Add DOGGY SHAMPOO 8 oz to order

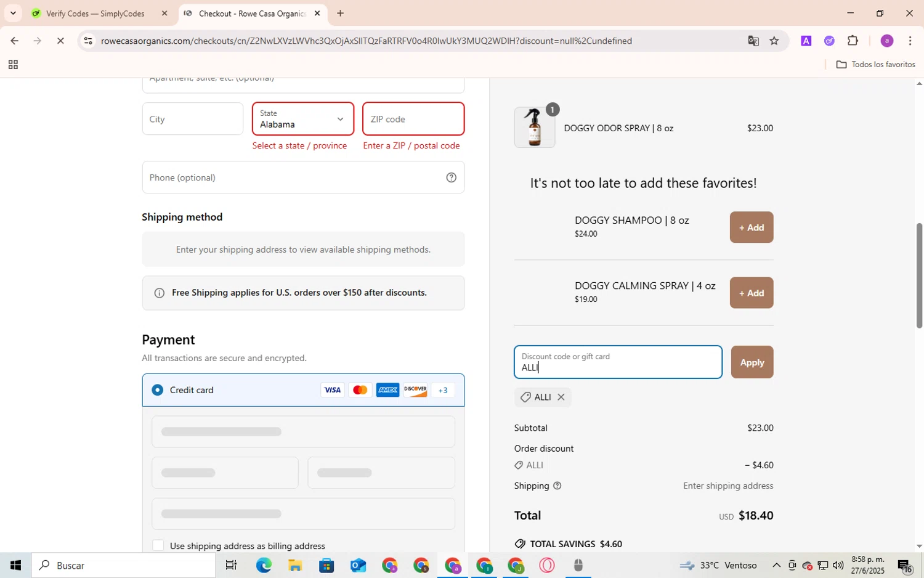pos(752,227)
